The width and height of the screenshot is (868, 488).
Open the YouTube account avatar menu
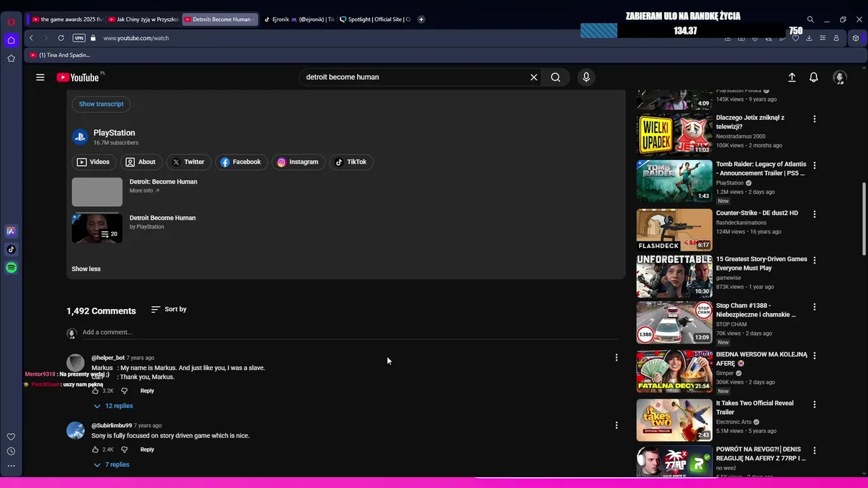(x=840, y=77)
